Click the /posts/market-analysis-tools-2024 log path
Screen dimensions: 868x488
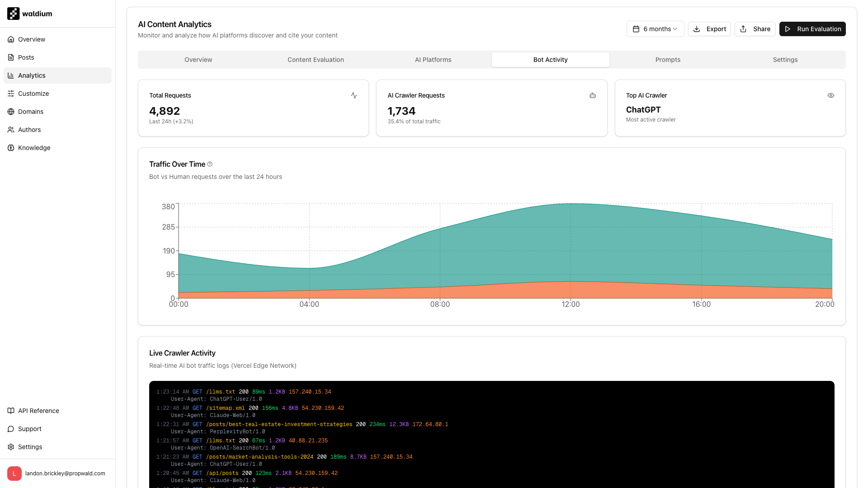[x=259, y=457]
